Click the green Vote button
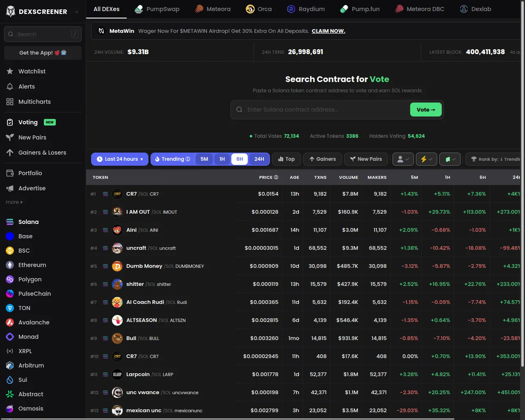This screenshot has height=420, width=525. [426, 110]
